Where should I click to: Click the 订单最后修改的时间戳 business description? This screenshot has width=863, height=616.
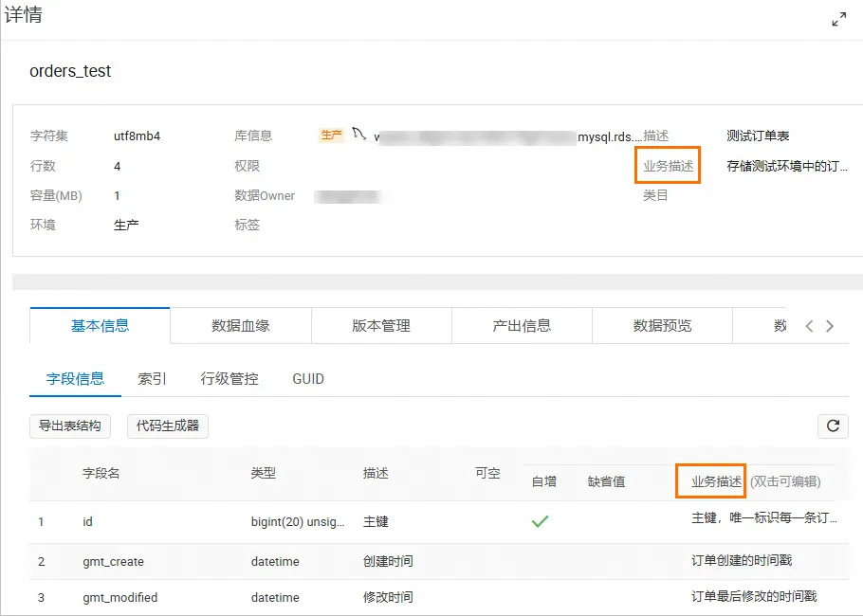(x=754, y=596)
